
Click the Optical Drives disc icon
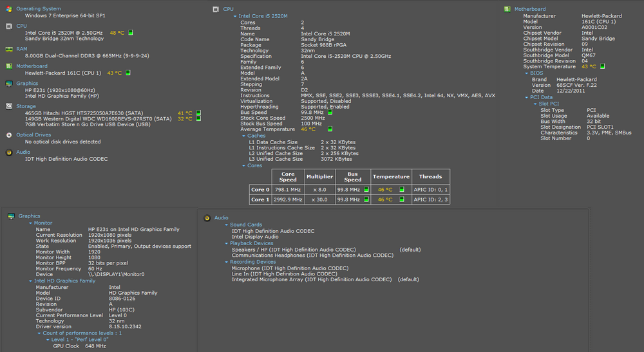click(8, 135)
